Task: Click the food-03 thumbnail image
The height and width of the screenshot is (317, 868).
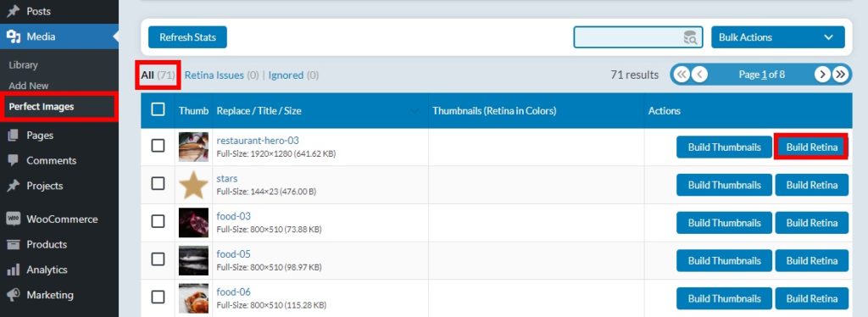Action: tap(194, 222)
